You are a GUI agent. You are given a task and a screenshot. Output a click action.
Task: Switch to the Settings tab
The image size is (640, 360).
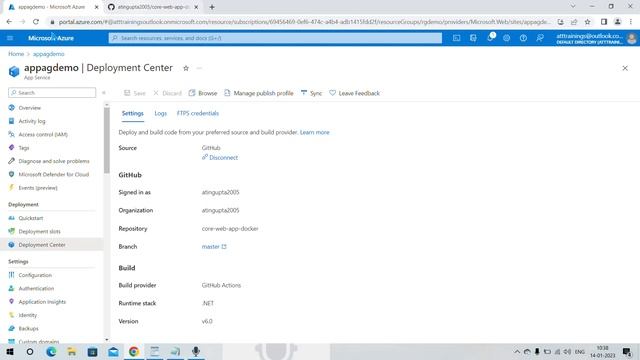tap(133, 113)
